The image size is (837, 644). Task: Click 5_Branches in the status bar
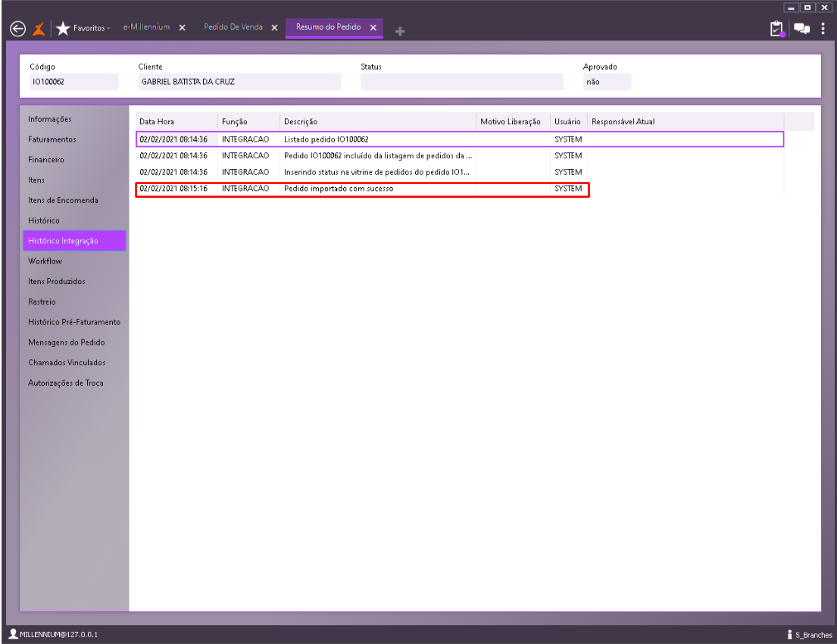pos(814,635)
